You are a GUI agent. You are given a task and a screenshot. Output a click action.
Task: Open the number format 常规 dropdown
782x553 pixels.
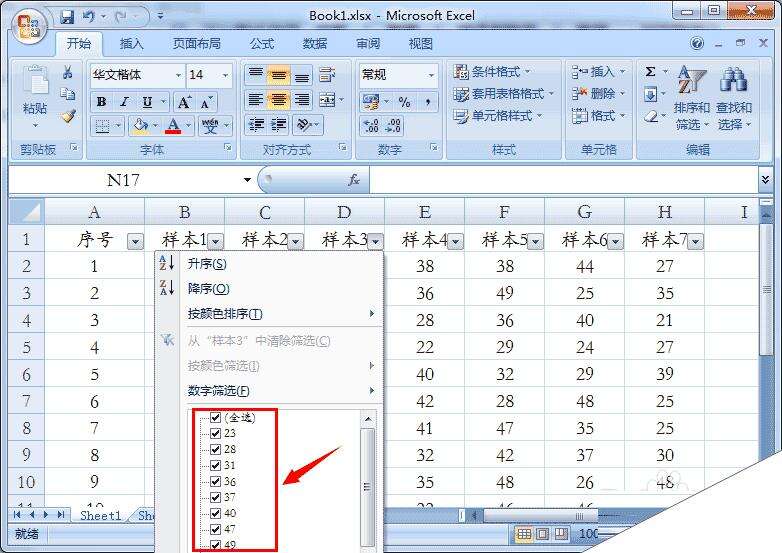(431, 75)
